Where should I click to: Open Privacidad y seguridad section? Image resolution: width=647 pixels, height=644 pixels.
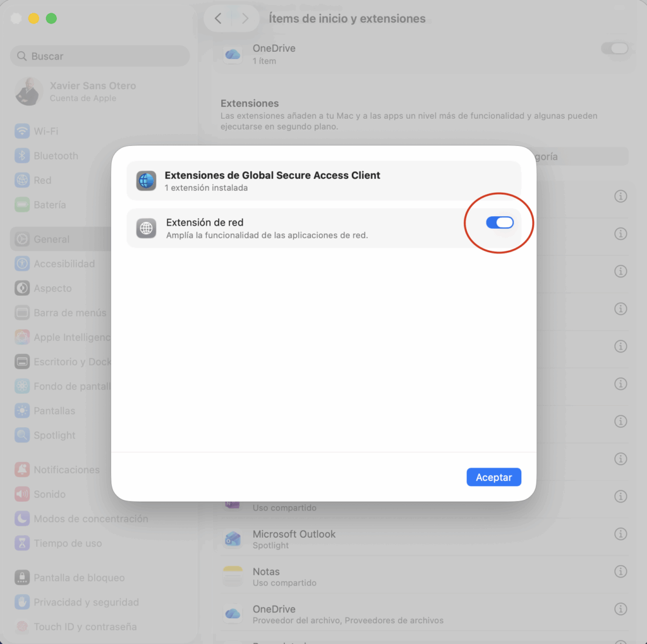coord(86,602)
